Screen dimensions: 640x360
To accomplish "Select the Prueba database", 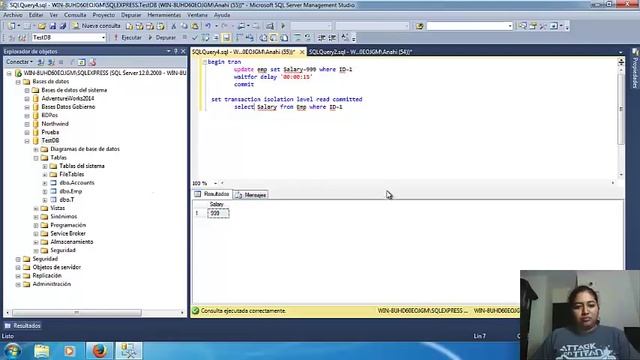I will click(50, 132).
